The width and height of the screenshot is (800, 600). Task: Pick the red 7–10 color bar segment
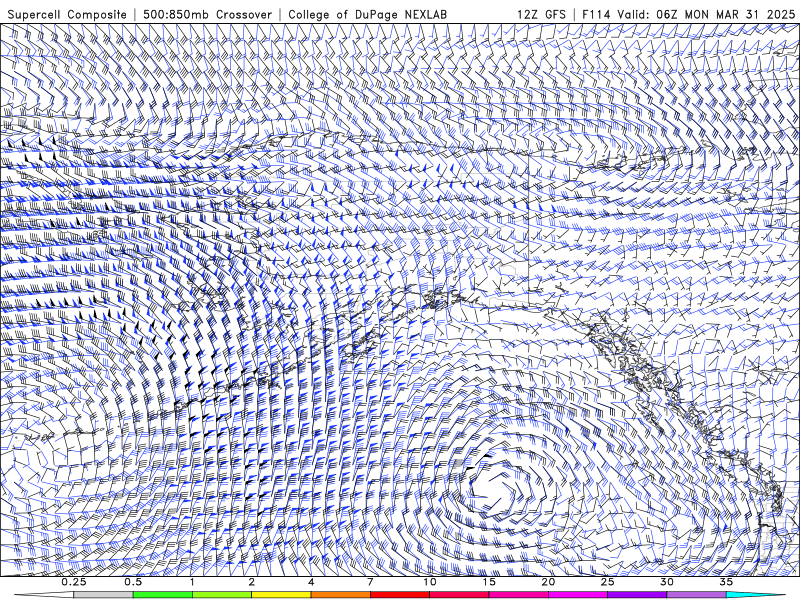(399, 595)
